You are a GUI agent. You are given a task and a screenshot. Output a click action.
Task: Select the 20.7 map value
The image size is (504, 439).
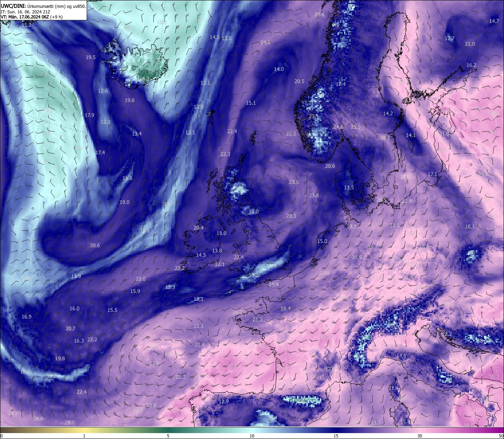tap(70, 328)
